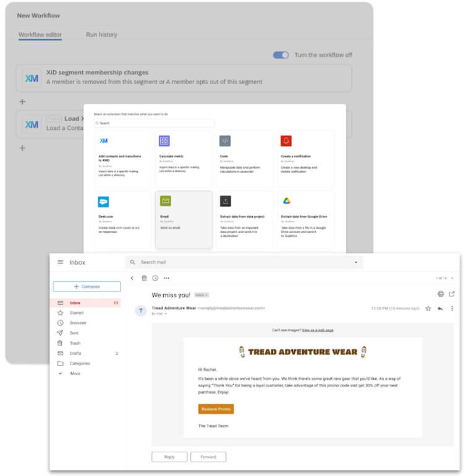This screenshot has height=476, width=466.
Task: Click XM logo of XiD segment membership changes
Action: click(32, 79)
